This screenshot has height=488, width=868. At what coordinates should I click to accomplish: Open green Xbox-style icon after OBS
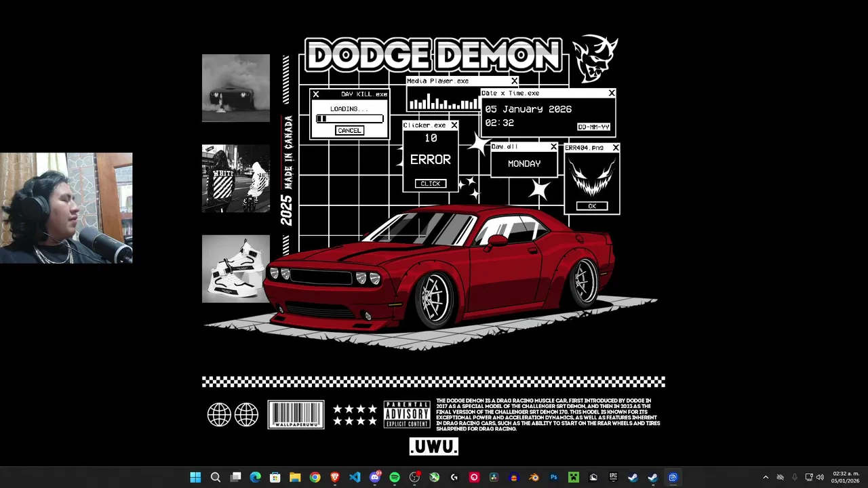click(434, 477)
